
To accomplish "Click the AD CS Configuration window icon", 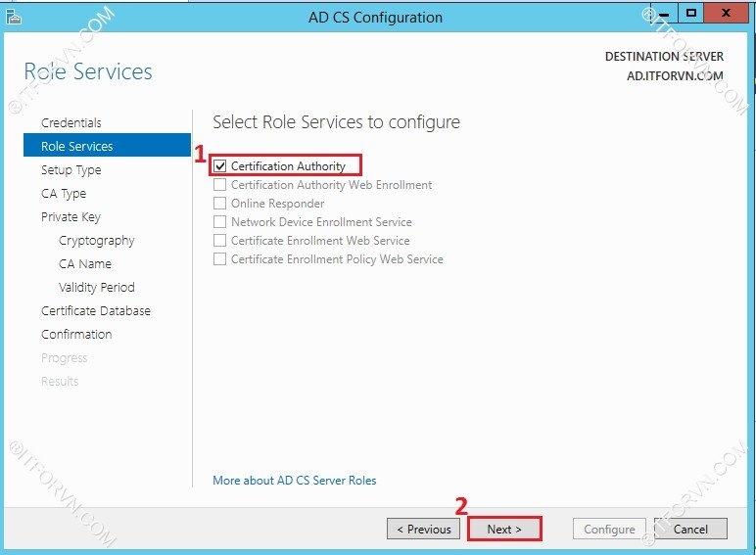I will click(13, 16).
